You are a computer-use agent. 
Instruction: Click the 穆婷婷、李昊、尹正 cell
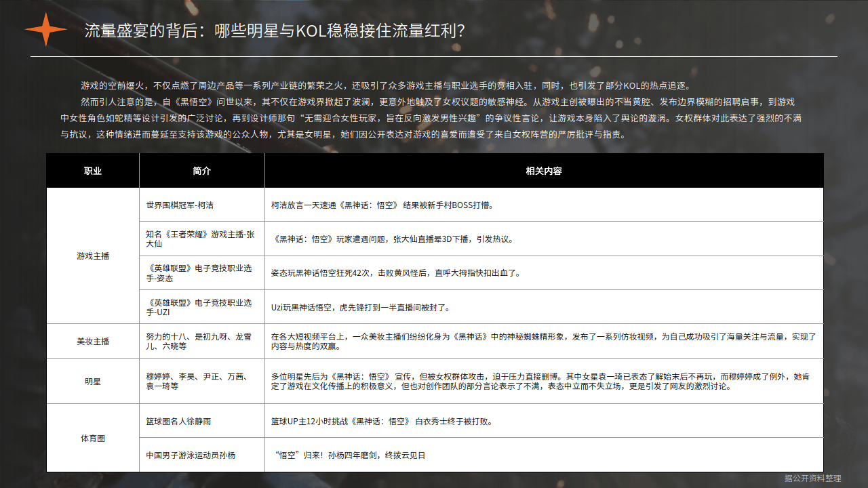point(202,381)
